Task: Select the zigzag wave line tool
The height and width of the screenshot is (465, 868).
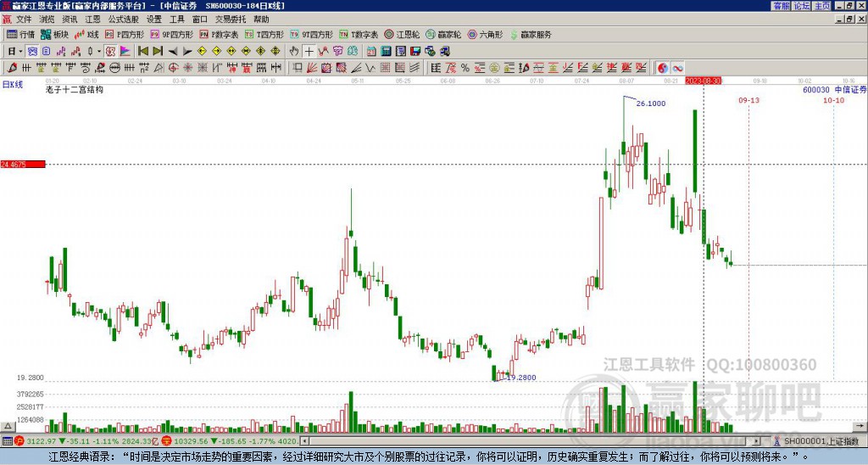Action: (x=370, y=68)
